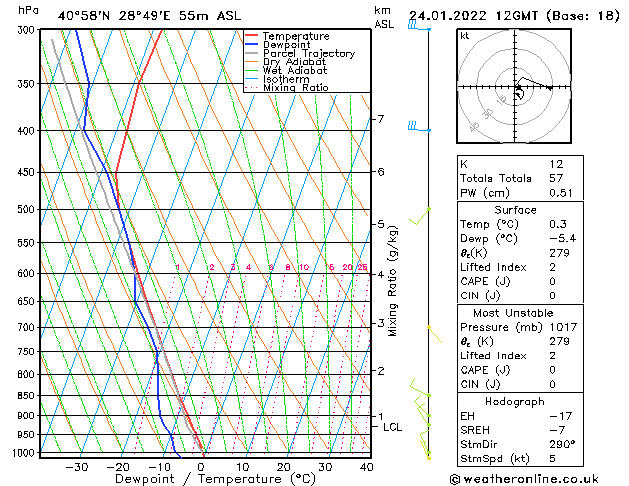Screen dimensions: 629x486
Task: Click the hodograph circle plot
Action: 517,89
